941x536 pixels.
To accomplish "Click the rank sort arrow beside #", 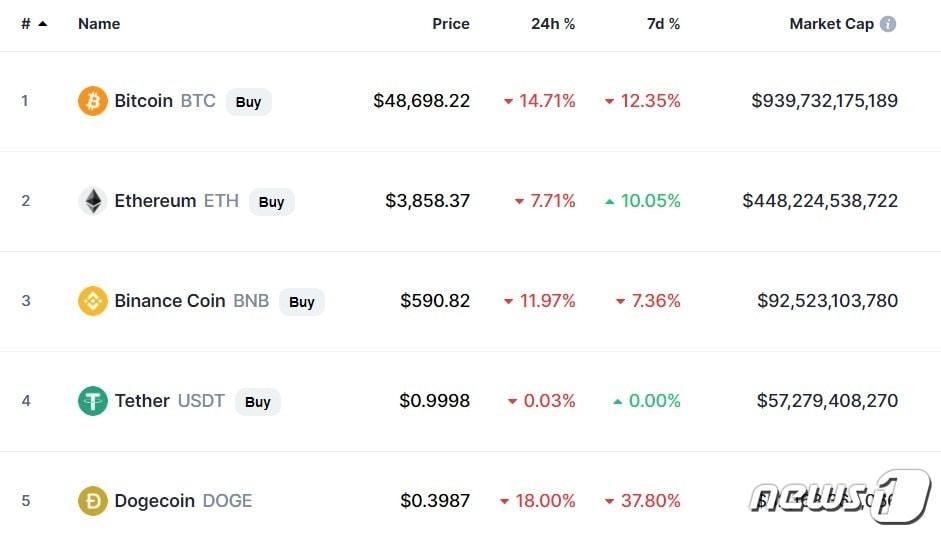I will coord(42,24).
